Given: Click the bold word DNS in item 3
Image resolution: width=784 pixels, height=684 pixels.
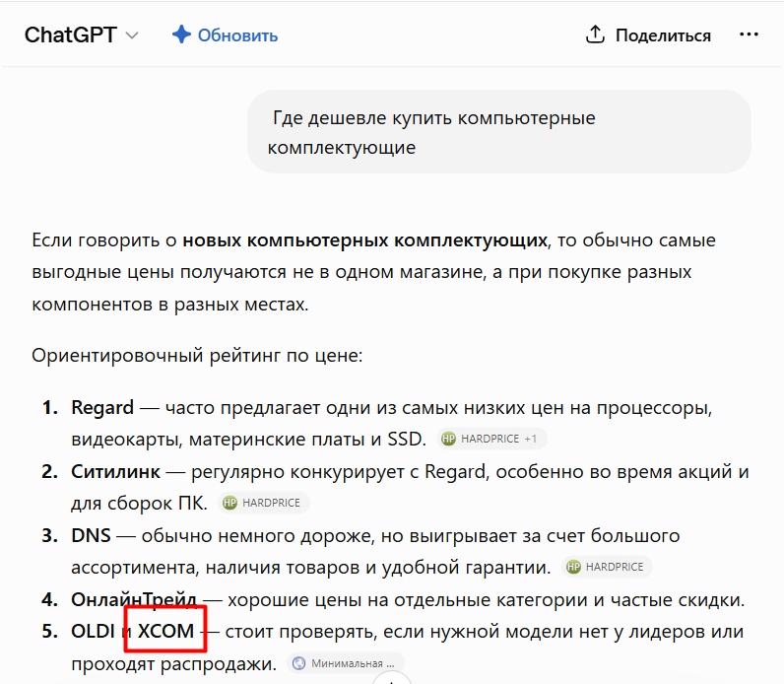Looking at the screenshot, I should pos(91,535).
